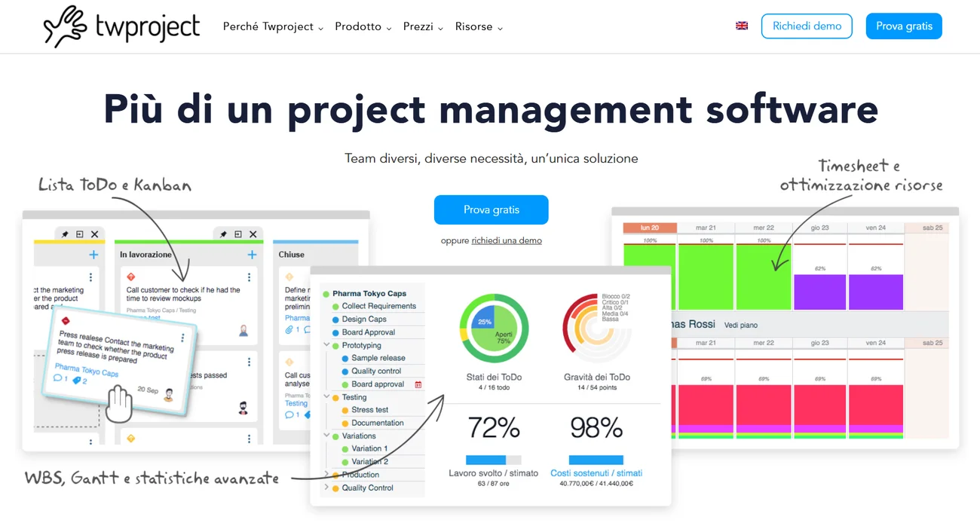Click attachment paperclip on Chiuse Define card
The height and width of the screenshot is (526, 980).
click(x=289, y=329)
